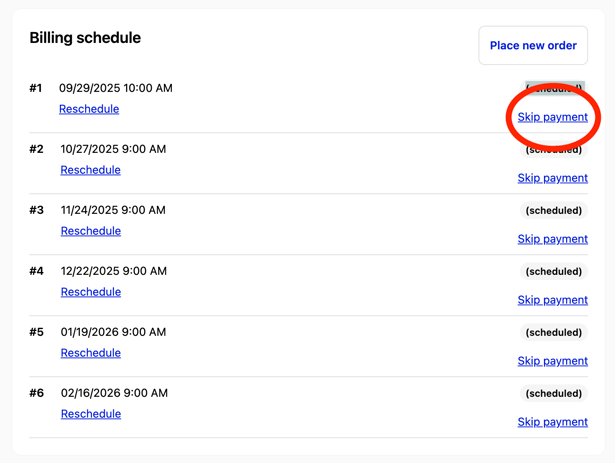615x463 pixels.
Task: Click the Place new order button
Action: 533,45
